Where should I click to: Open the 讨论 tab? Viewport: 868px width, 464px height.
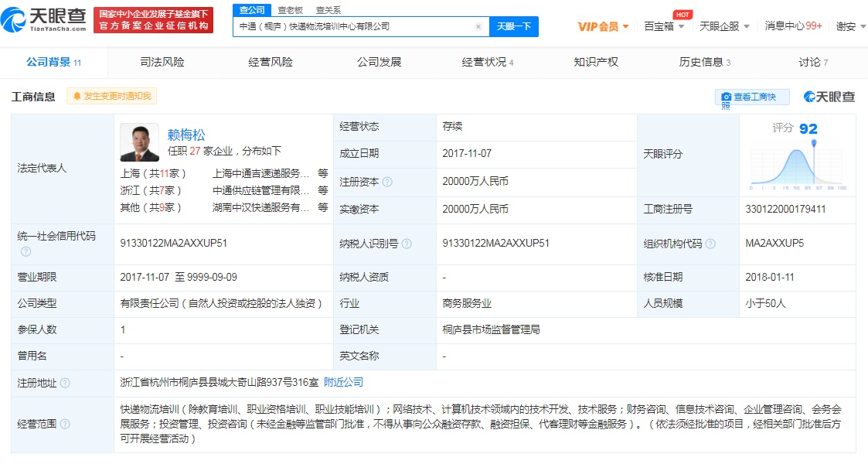(812, 62)
